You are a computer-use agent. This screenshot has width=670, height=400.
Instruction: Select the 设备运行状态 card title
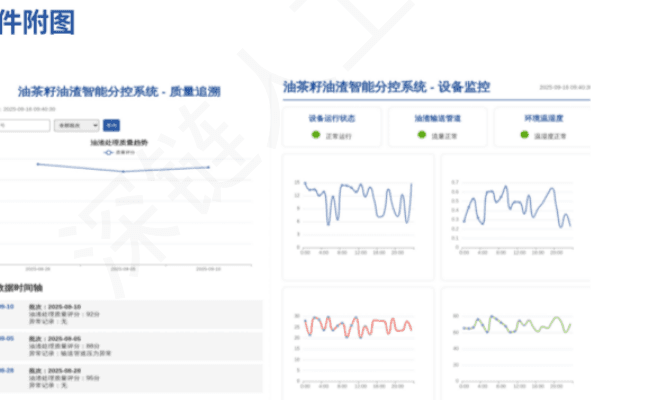click(x=332, y=118)
